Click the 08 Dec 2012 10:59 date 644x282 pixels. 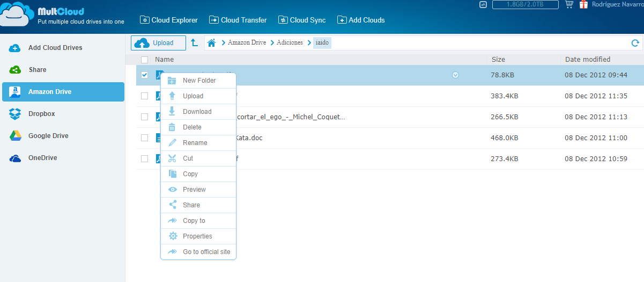tap(596, 159)
